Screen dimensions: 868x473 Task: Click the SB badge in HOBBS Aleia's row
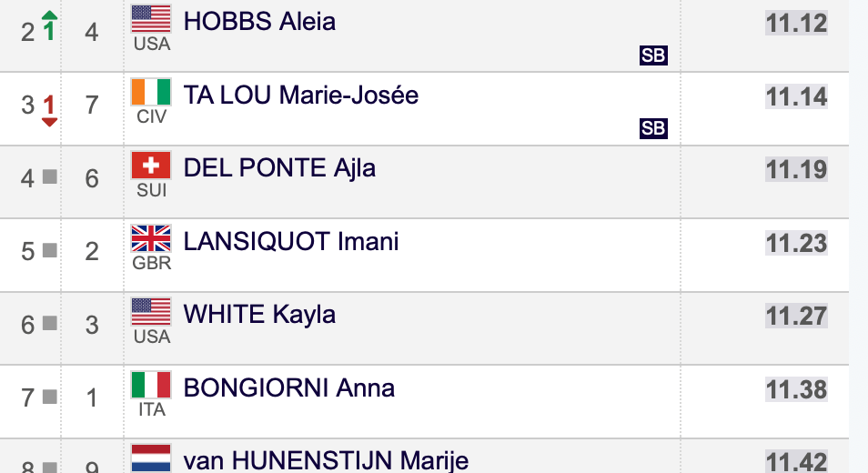[x=653, y=55]
